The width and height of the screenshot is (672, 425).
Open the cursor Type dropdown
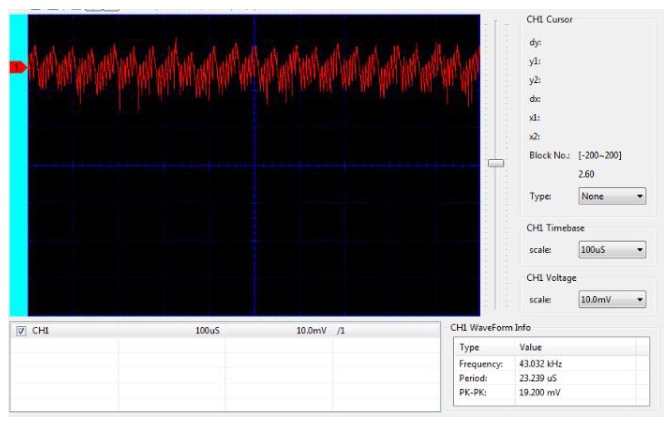pyautogui.click(x=612, y=196)
